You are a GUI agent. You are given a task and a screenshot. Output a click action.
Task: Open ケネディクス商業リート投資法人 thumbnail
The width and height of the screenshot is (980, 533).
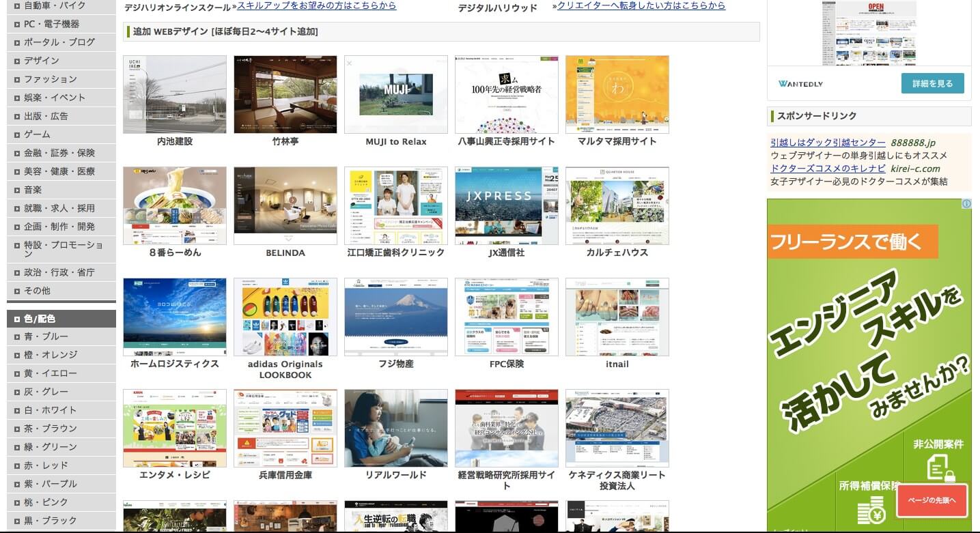(x=617, y=429)
